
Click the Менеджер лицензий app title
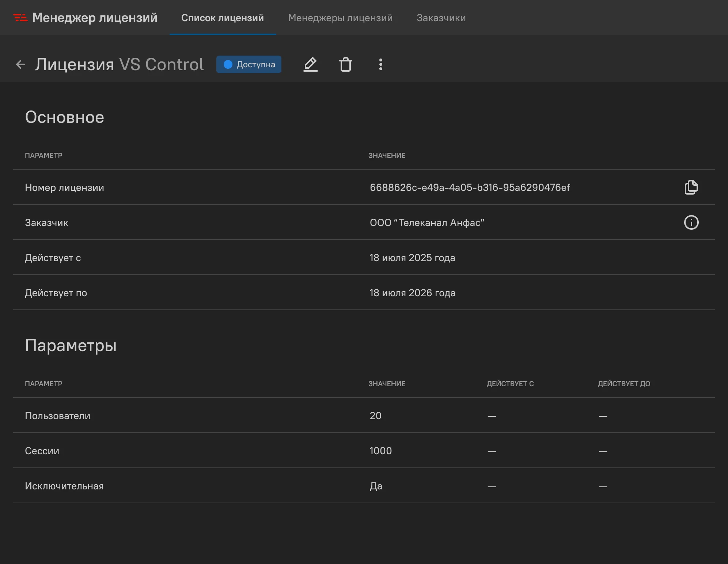(95, 18)
